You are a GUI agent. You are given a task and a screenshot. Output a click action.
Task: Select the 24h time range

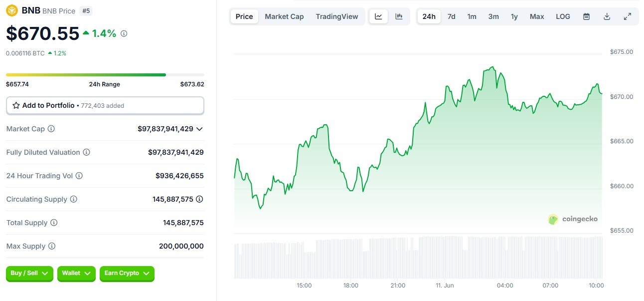[429, 16]
